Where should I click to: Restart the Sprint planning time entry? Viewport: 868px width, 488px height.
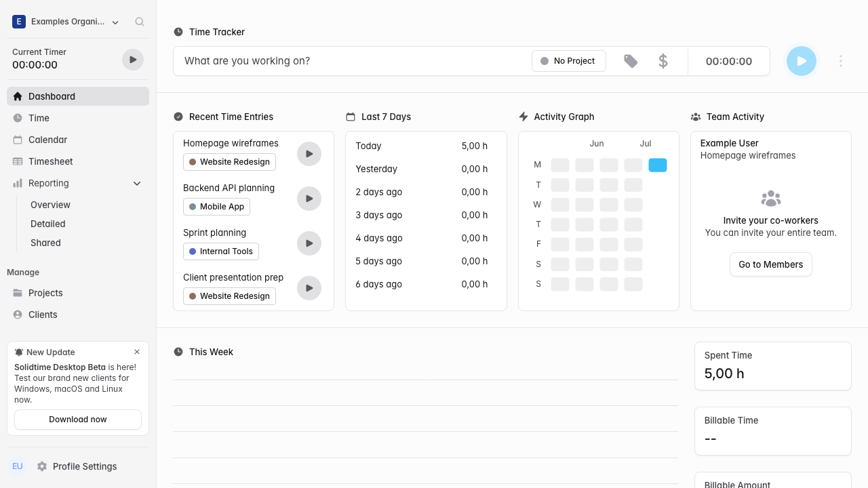click(309, 243)
